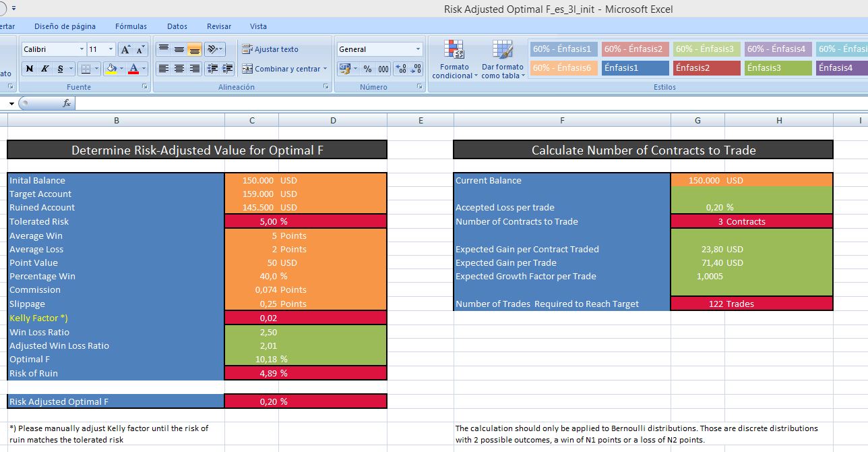Open Formato condicional menu
This screenshot has height=452, width=868.
pos(454,59)
